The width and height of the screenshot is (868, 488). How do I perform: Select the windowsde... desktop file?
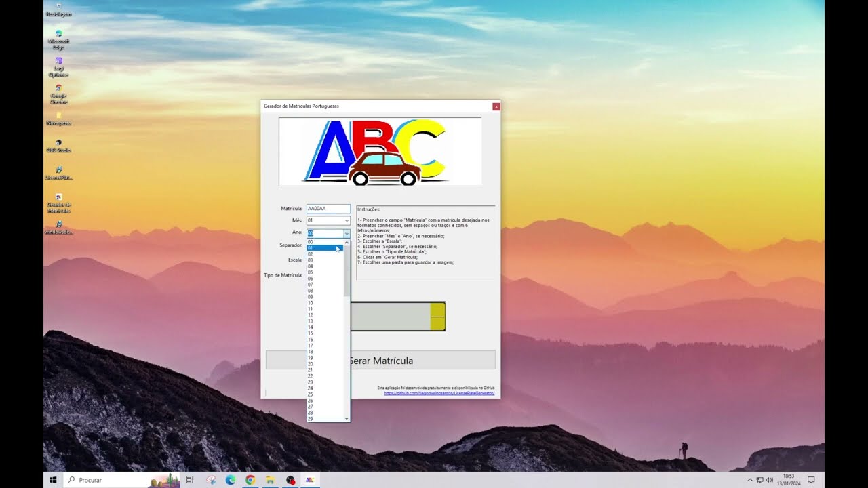pyautogui.click(x=59, y=228)
